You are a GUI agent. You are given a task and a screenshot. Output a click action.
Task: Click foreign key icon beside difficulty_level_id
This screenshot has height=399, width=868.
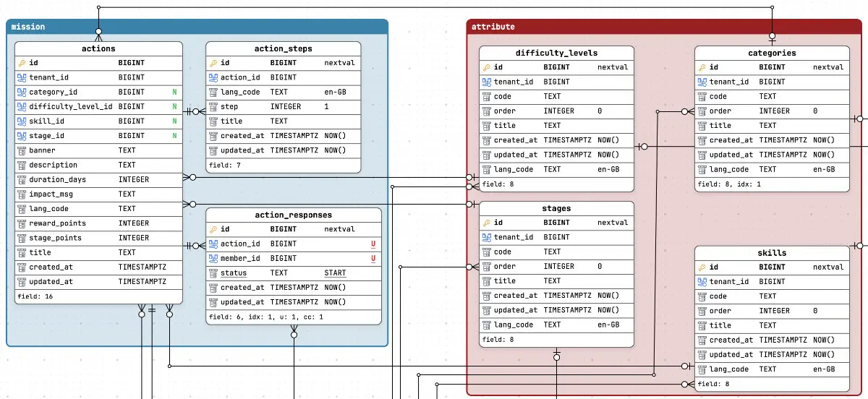(x=21, y=106)
